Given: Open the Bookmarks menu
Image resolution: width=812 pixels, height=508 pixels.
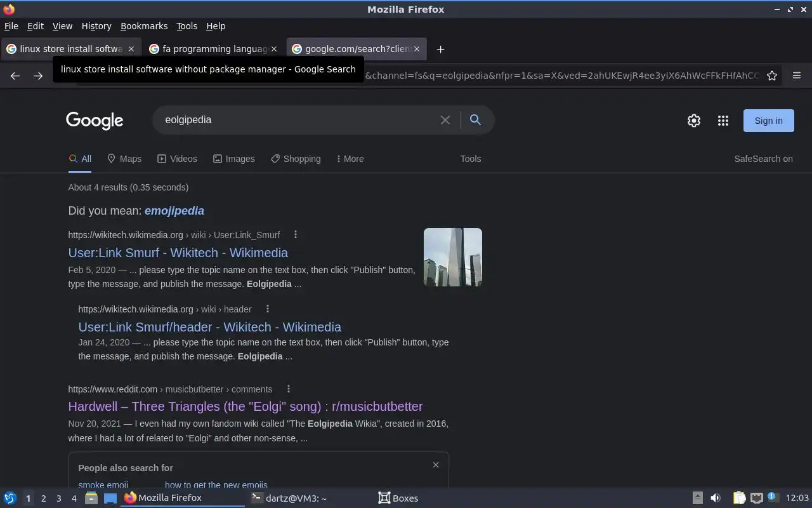Looking at the screenshot, I should point(144,26).
